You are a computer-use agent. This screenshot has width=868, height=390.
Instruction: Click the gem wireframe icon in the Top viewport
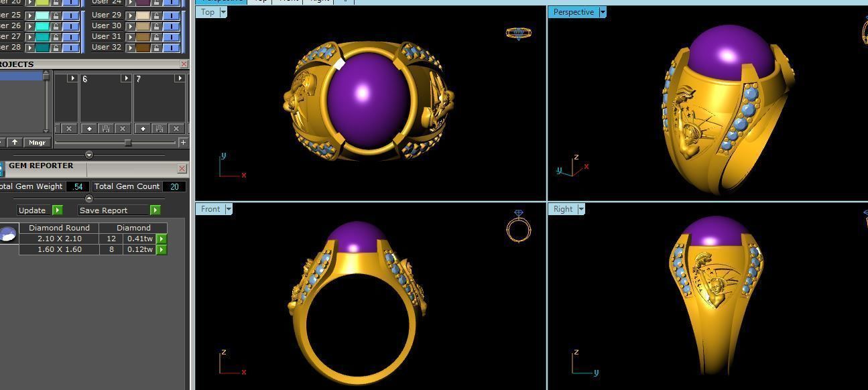(x=518, y=33)
